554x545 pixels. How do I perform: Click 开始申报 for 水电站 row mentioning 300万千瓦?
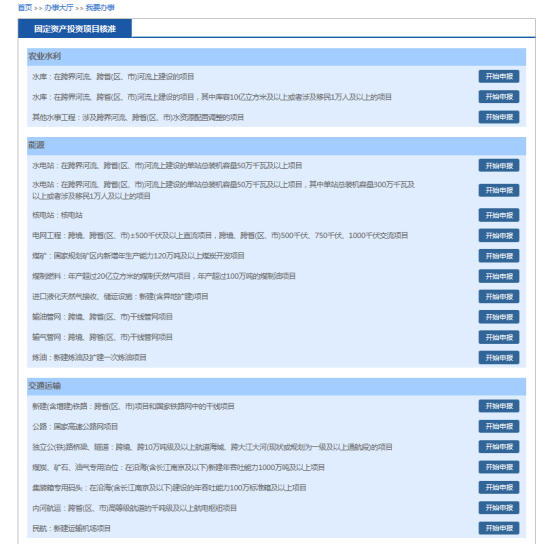pos(499,190)
